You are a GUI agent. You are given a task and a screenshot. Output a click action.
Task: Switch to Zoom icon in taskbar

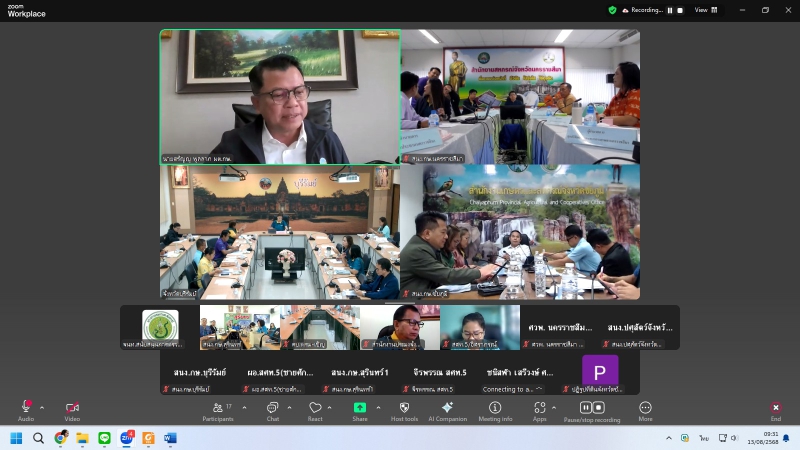(x=127, y=438)
